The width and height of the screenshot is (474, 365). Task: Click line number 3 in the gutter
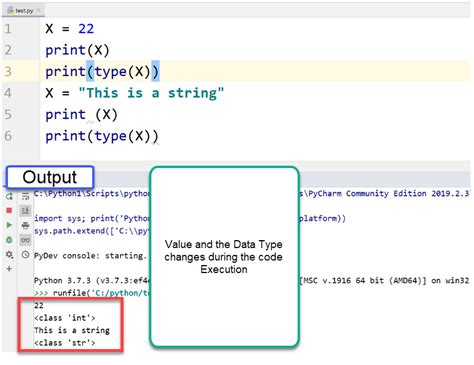tap(8, 72)
